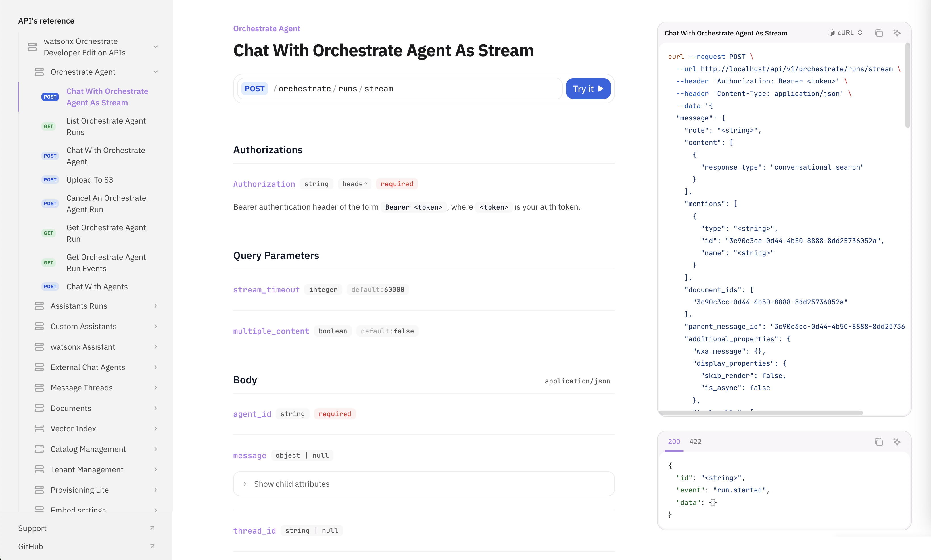Click the watsonx Assistant group icon
This screenshot has width=931, height=560.
point(39,347)
